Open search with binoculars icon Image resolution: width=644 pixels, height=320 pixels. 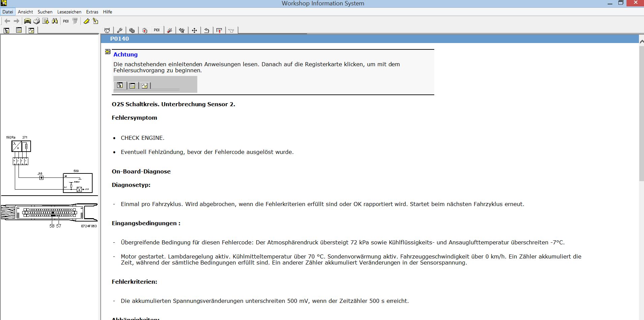coord(55,21)
